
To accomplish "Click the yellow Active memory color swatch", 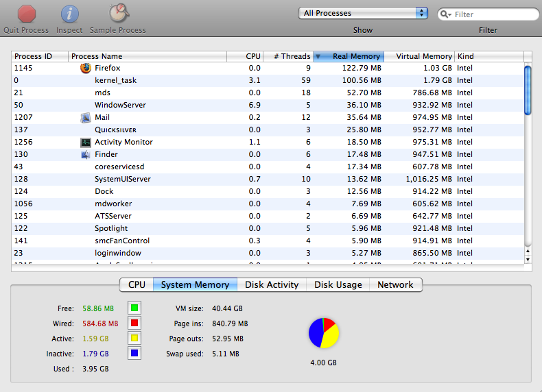I will click(134, 338).
